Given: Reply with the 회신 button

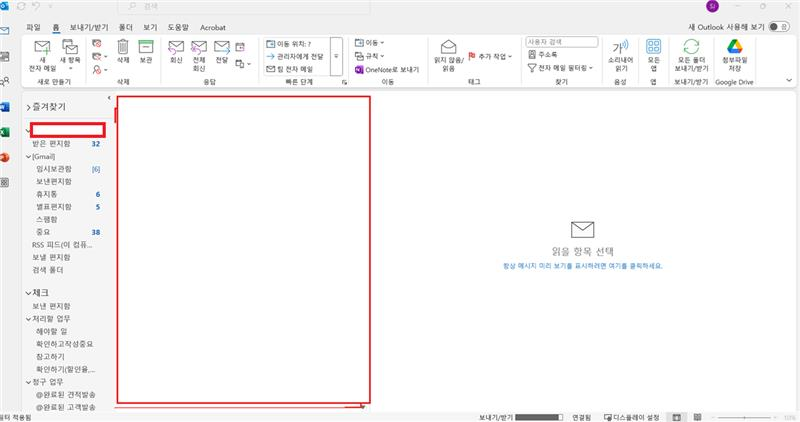Looking at the screenshot, I should tap(176, 52).
